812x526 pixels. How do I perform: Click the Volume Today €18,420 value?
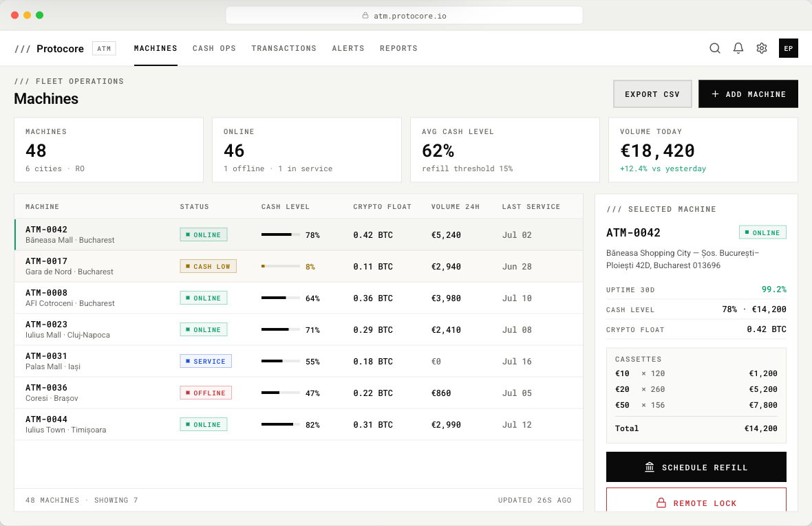point(657,151)
